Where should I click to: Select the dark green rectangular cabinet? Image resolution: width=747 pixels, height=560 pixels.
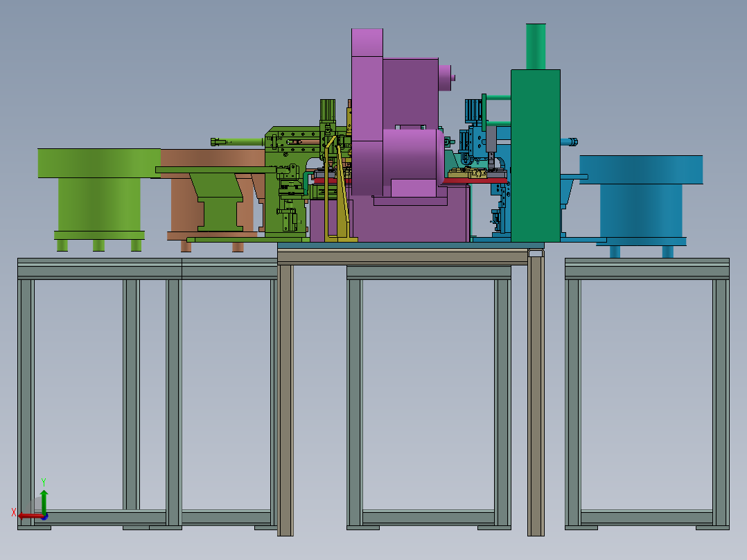(x=536, y=156)
